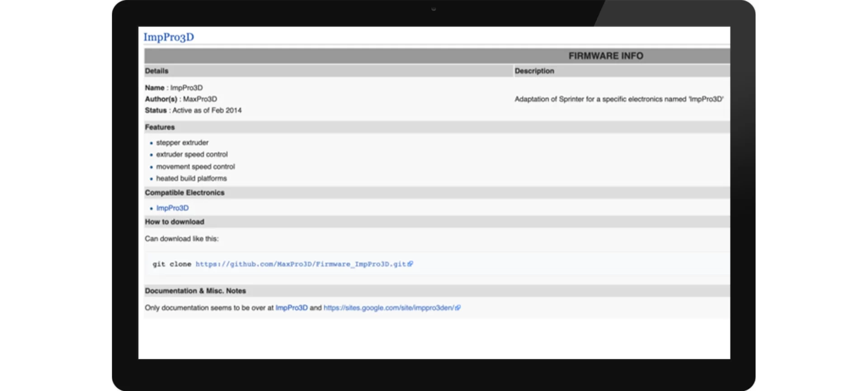
Task: Open the sites.google.com impprо3den link
Action: point(389,308)
